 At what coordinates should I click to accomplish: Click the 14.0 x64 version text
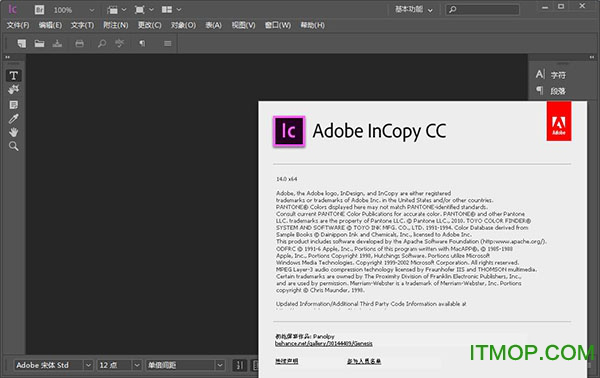[x=287, y=179]
